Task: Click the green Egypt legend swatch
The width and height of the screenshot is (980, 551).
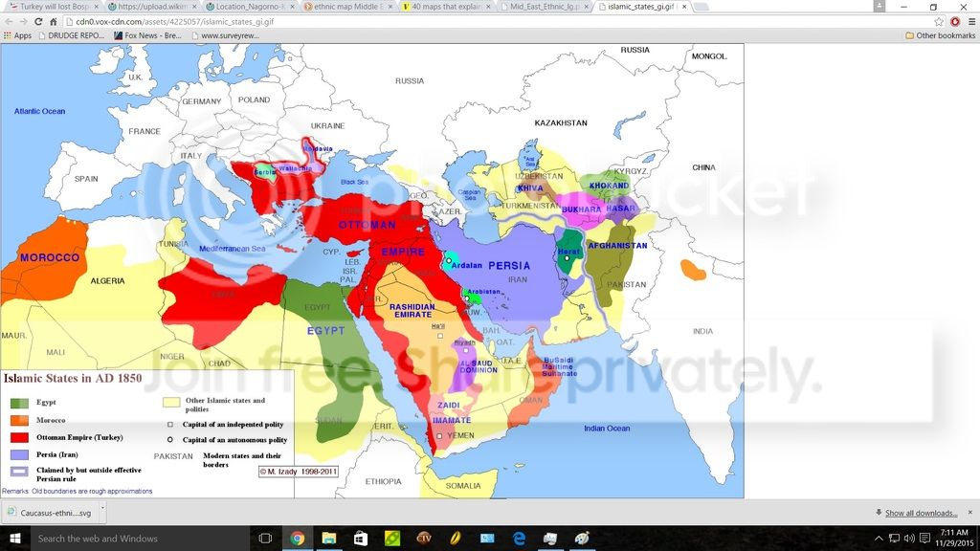Action: pyautogui.click(x=19, y=403)
